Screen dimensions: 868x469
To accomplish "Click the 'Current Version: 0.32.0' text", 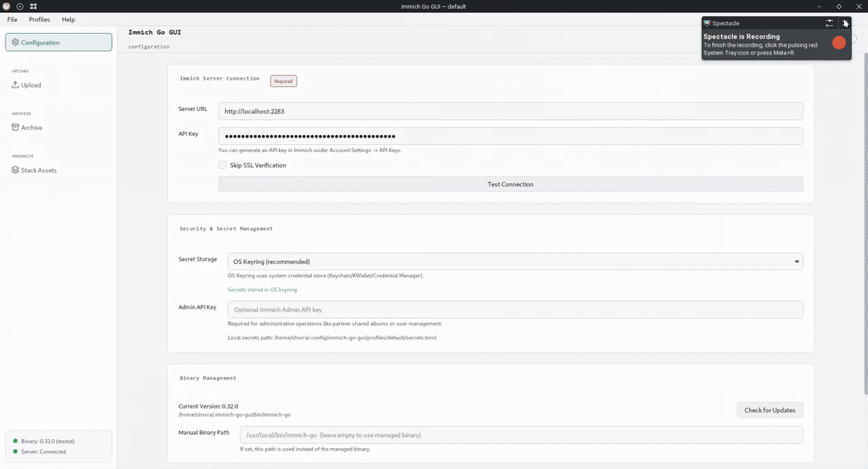I will 208,406.
